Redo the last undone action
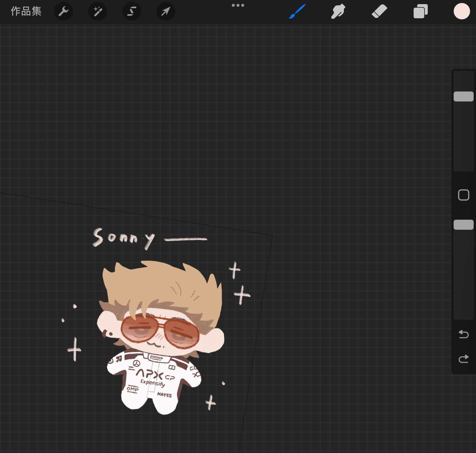Screen dimensions: 476x453 463,359
